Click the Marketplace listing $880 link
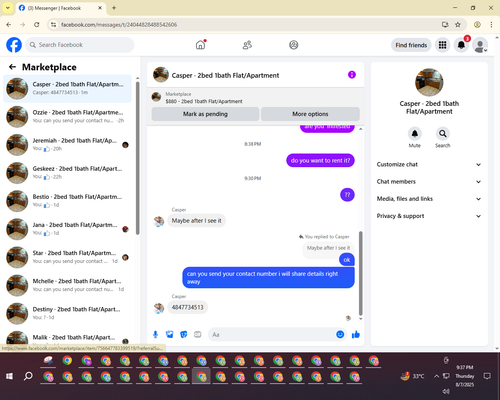Viewport: 500px width, 400px height. point(204,101)
